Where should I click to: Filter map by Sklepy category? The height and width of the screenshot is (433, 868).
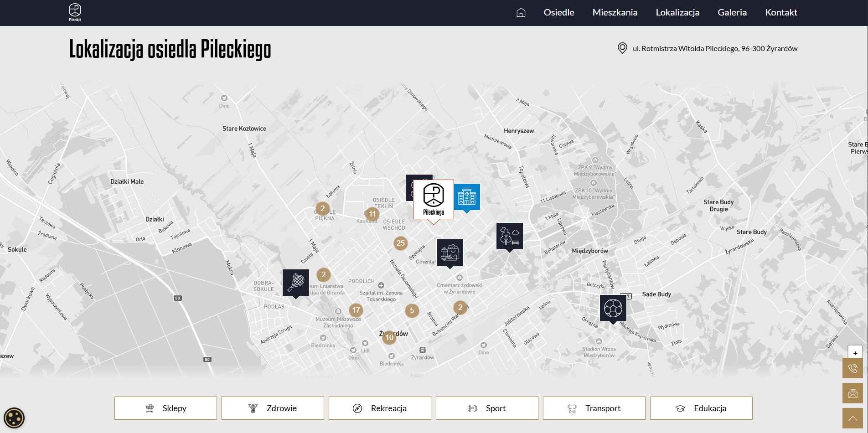[x=165, y=408]
